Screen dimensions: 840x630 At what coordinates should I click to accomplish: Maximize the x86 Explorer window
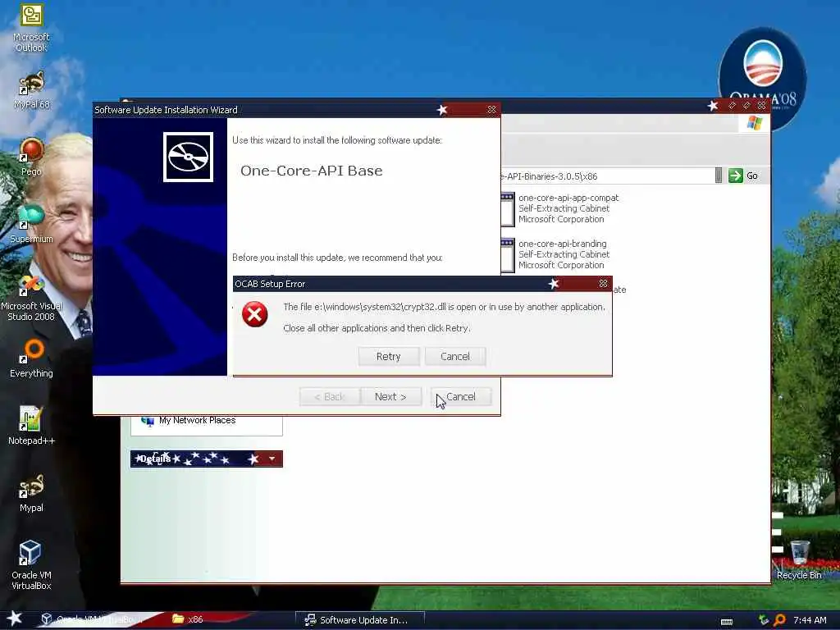pyautogui.click(x=746, y=106)
